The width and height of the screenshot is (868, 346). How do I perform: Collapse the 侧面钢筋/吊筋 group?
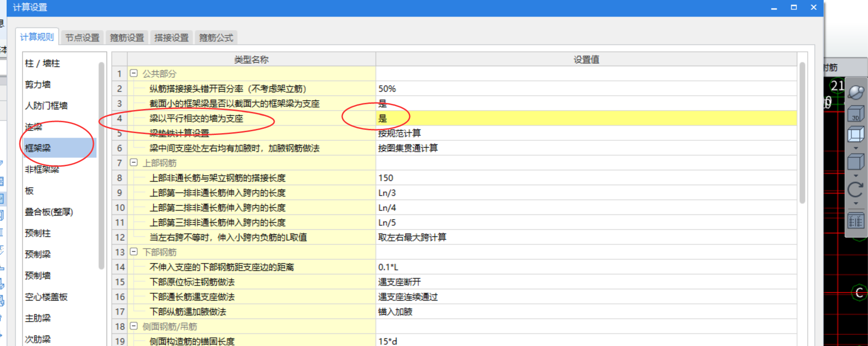pyautogui.click(x=134, y=326)
